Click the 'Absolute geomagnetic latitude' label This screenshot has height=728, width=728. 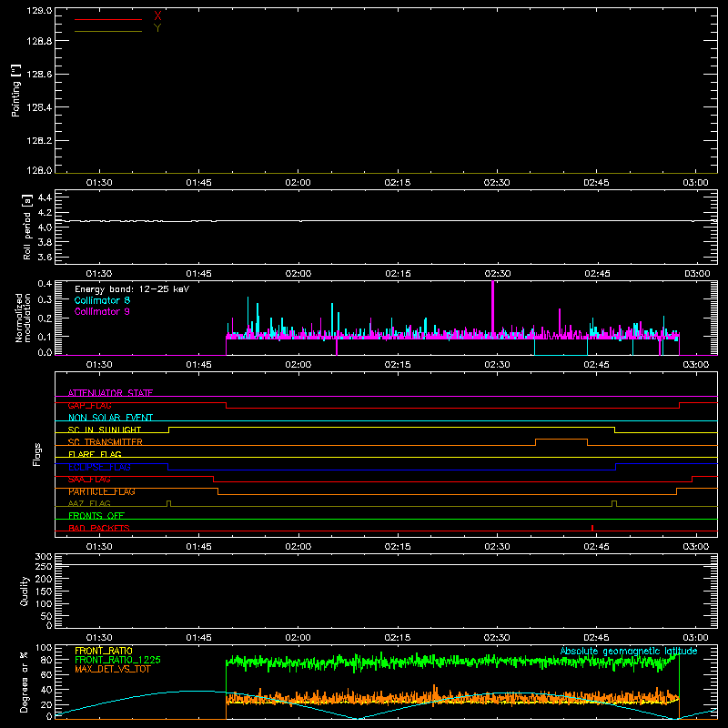pos(629,651)
